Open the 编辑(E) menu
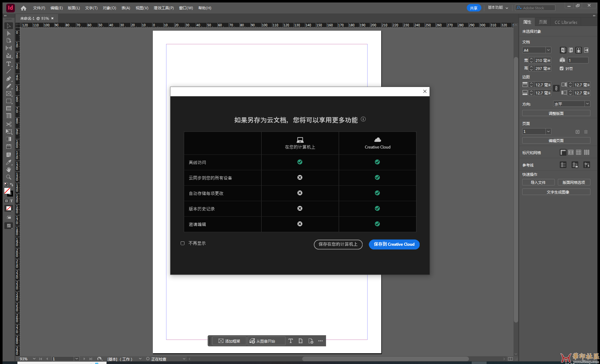This screenshot has height=364, width=600. pos(57,8)
